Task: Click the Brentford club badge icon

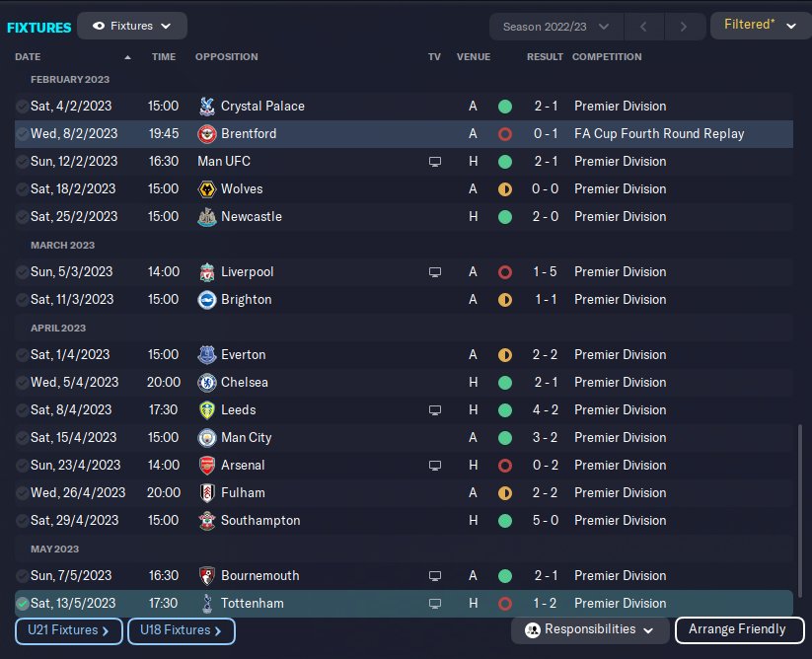Action: 207,133
